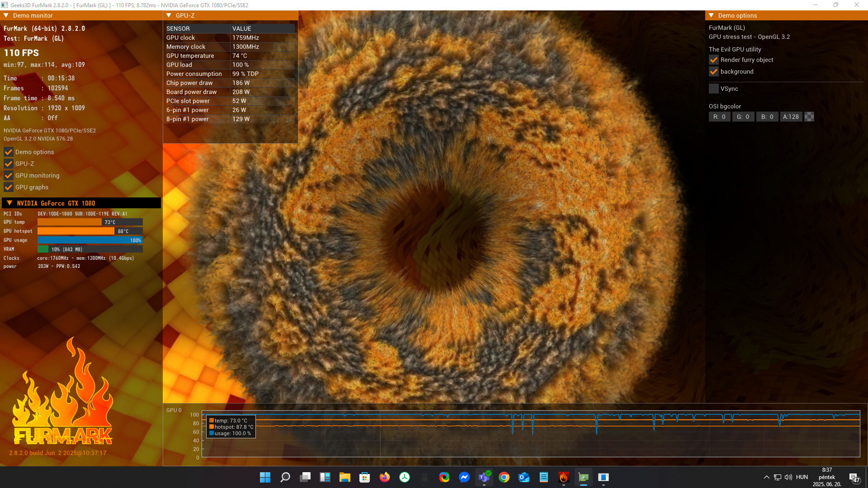Collapse the Demo options panel header

tap(712, 15)
